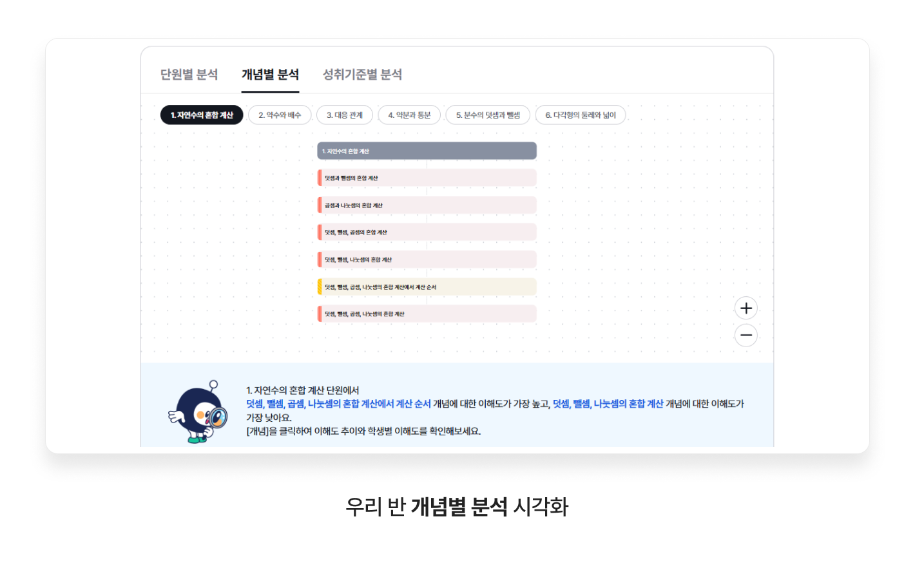
Task: Go to the 성취기준별 분석 tab
Action: click(x=362, y=75)
